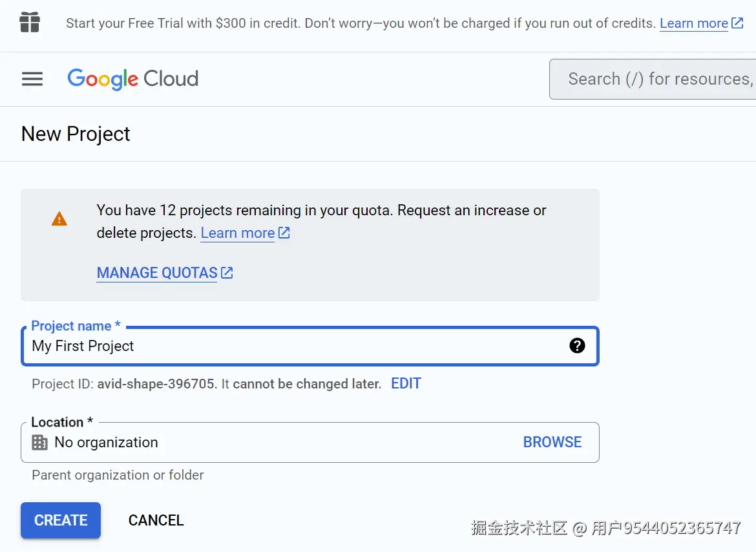Open Learn more link in quota notice
Image resolution: width=756 pixels, height=552 pixels.
[x=238, y=233]
